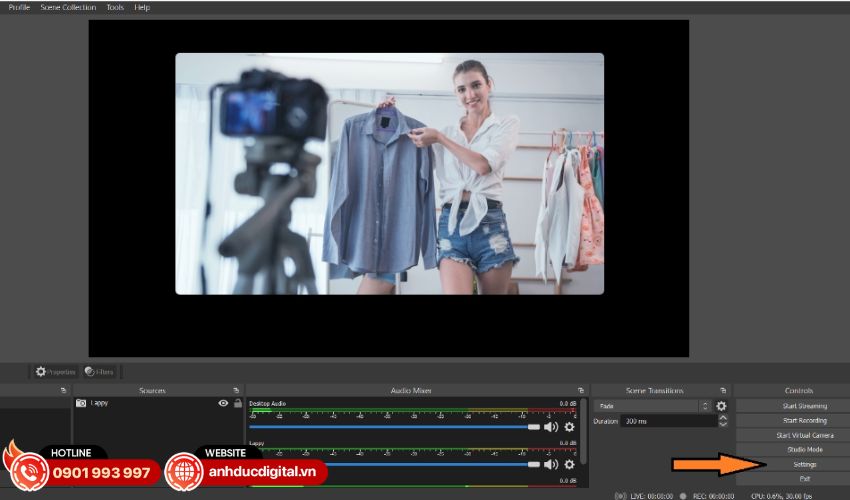Screen dimensions: 850x500
Task: Open the Tools menu
Action: [x=115, y=7]
